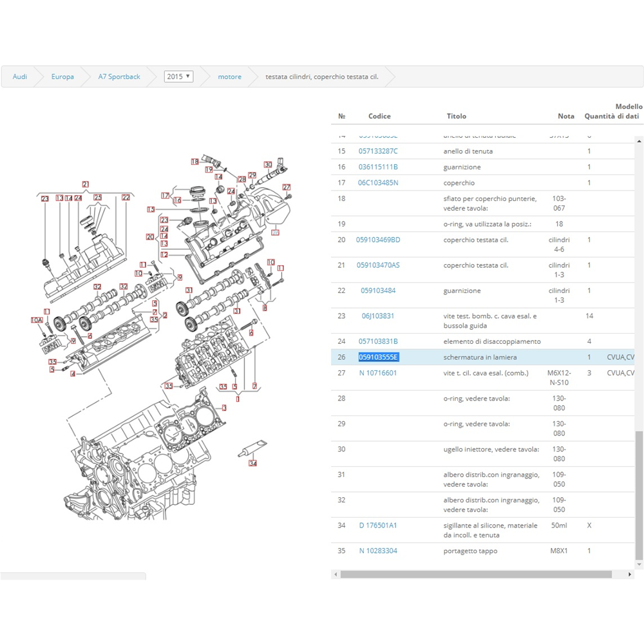
Task: Select the '50ml' note in row 34
Action: click(559, 526)
